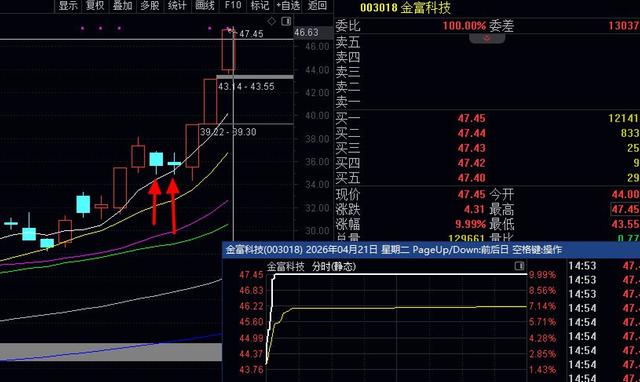This screenshot has height=382, width=640.
Task: Click the 买五 bid price 47.40
Action: [471, 178]
